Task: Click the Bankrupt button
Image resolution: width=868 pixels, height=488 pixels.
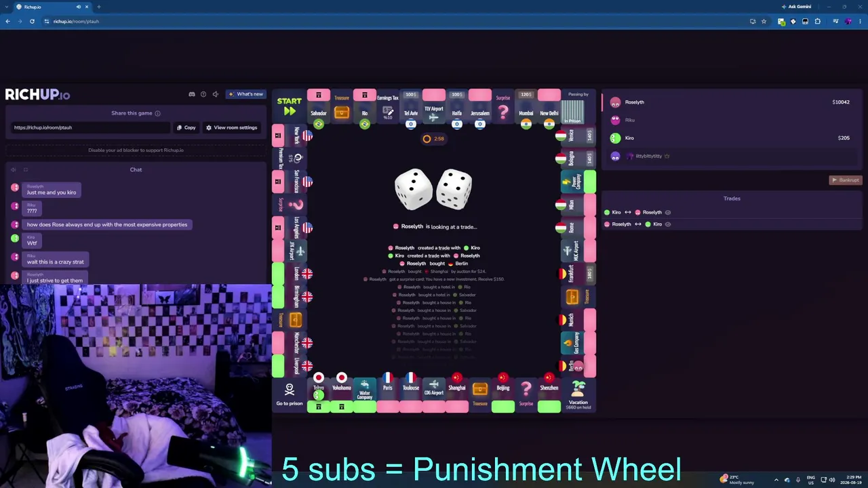Action: pyautogui.click(x=845, y=180)
